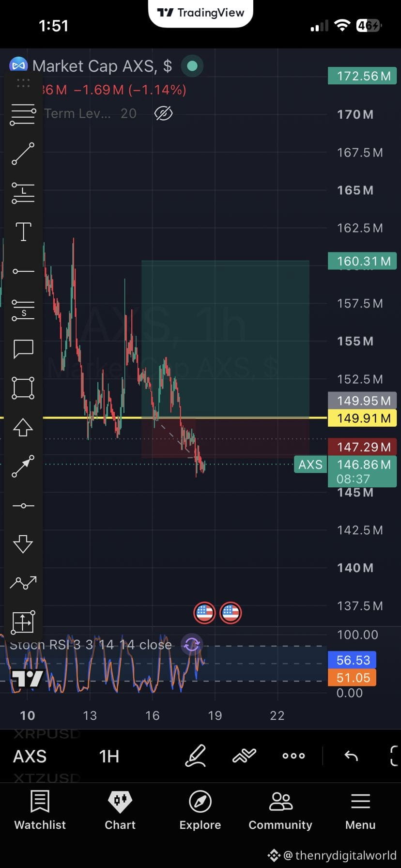This screenshot has width=401, height=868.
Task: Select the Rectangle shape tool
Action: tap(23, 388)
